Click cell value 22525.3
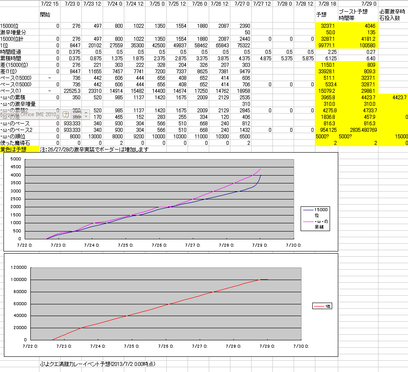Screen dimensions: 408x372 pyautogui.click(x=72, y=91)
